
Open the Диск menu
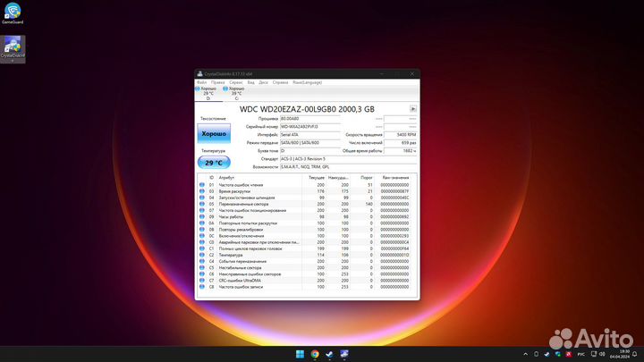(x=263, y=82)
